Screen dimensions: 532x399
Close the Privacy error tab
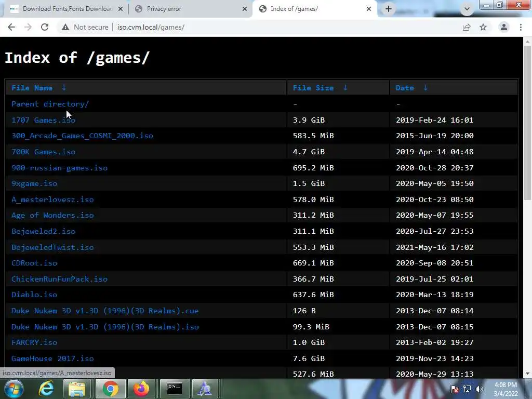(245, 9)
